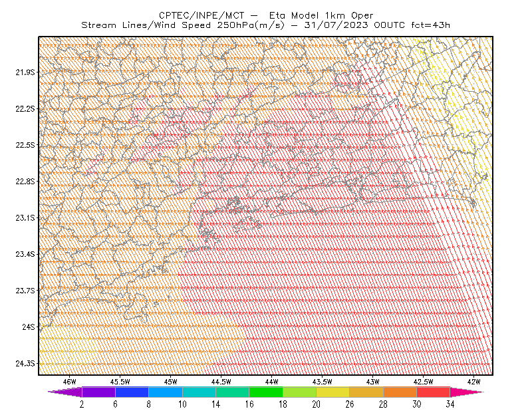532x411 pixels.
Task: Click the cyan 10-14 colorbar segment
Action: click(x=199, y=392)
